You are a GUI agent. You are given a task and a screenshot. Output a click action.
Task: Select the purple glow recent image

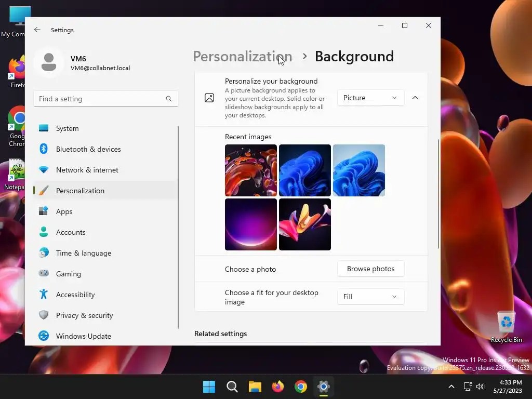251,224
